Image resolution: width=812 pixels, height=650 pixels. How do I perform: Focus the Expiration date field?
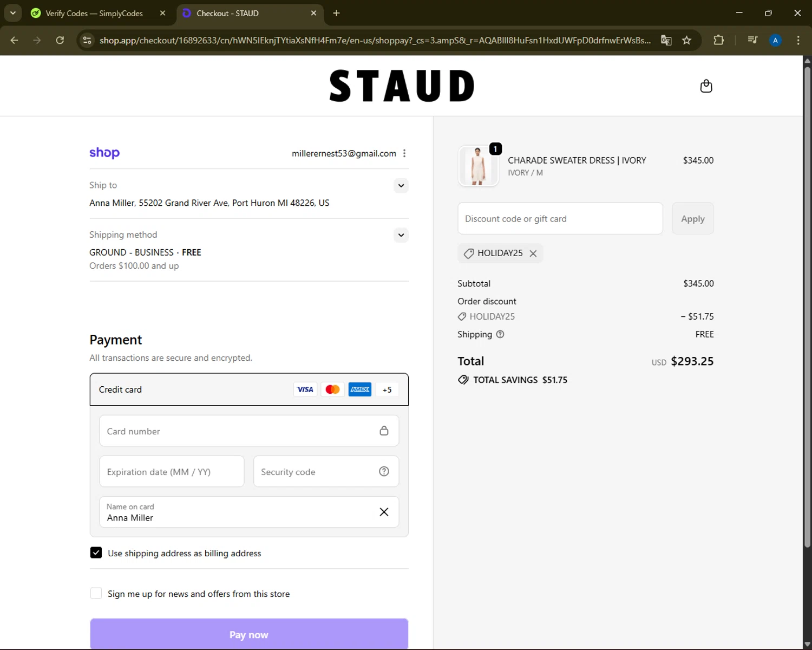click(172, 471)
